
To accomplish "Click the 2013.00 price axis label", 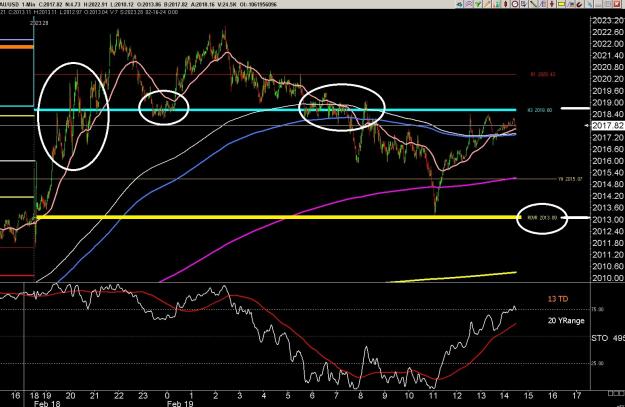I will click(x=608, y=219).
